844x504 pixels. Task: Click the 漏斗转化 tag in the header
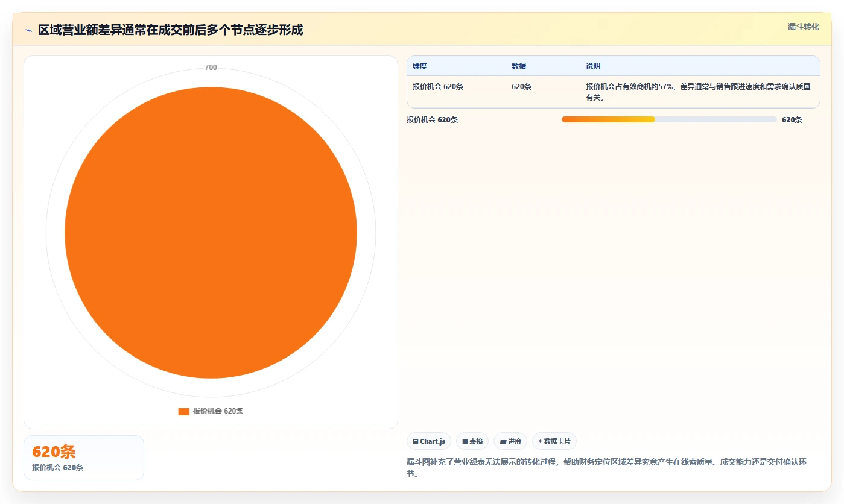pos(803,27)
